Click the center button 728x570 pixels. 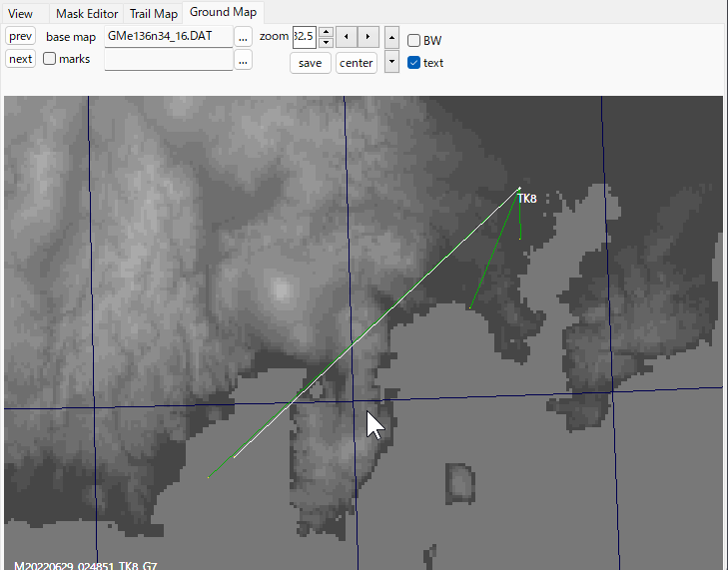(x=356, y=63)
